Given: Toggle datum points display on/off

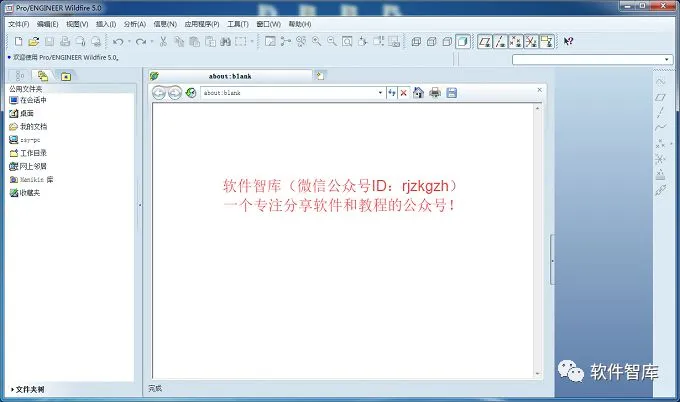Looking at the screenshot, I should click(x=516, y=42).
